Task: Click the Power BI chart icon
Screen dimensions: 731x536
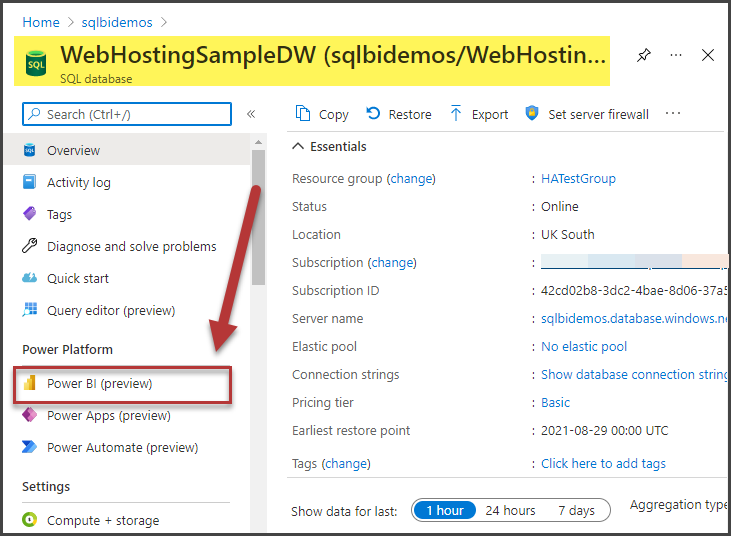Action: click(x=30, y=383)
